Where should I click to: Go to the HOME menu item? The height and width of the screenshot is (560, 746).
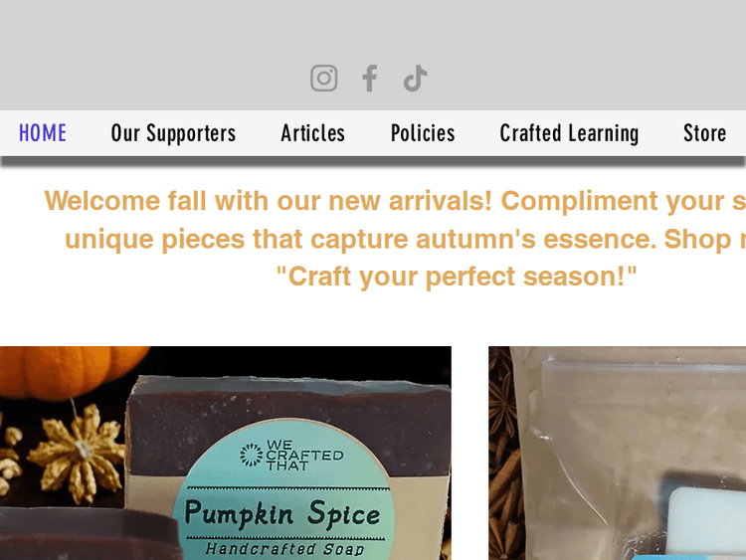pyautogui.click(x=43, y=133)
